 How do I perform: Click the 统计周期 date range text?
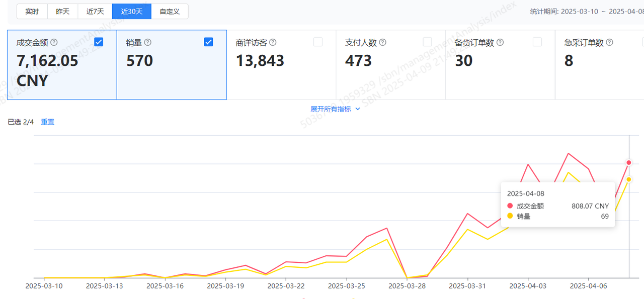point(587,12)
